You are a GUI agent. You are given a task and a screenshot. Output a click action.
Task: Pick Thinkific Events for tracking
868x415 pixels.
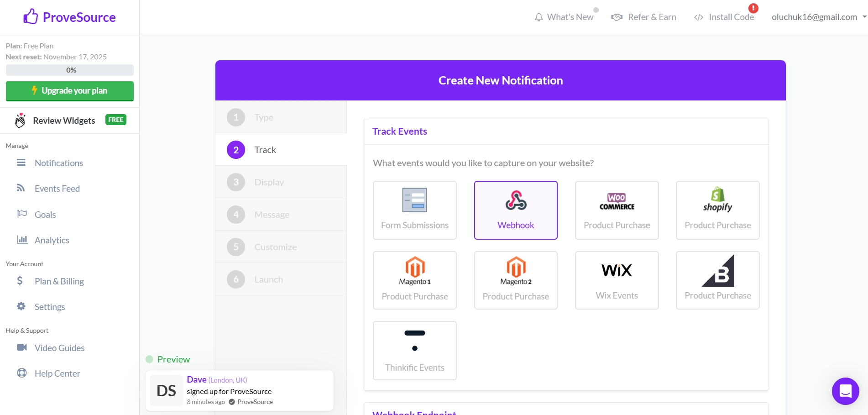pos(414,350)
